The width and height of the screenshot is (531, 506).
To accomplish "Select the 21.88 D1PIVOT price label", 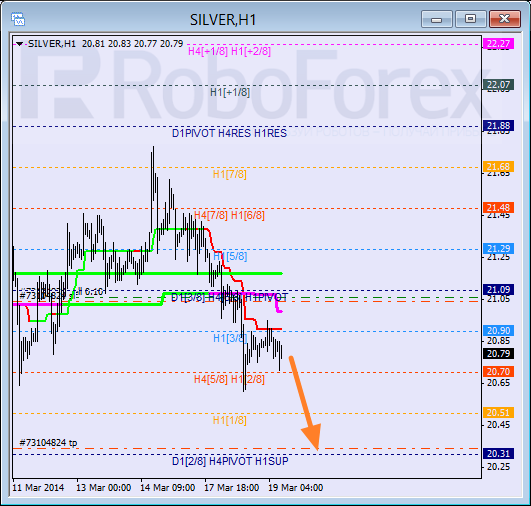I will pos(498,126).
